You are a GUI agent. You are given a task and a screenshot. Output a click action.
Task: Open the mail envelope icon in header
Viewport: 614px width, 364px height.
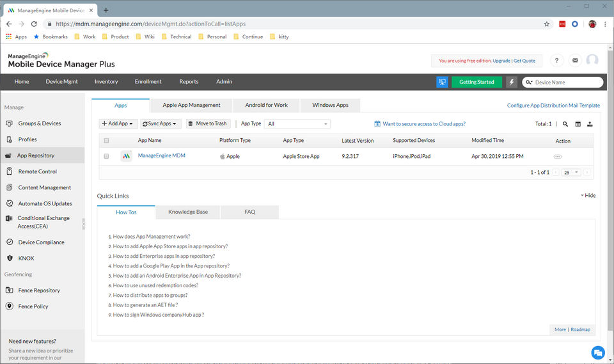coord(575,60)
